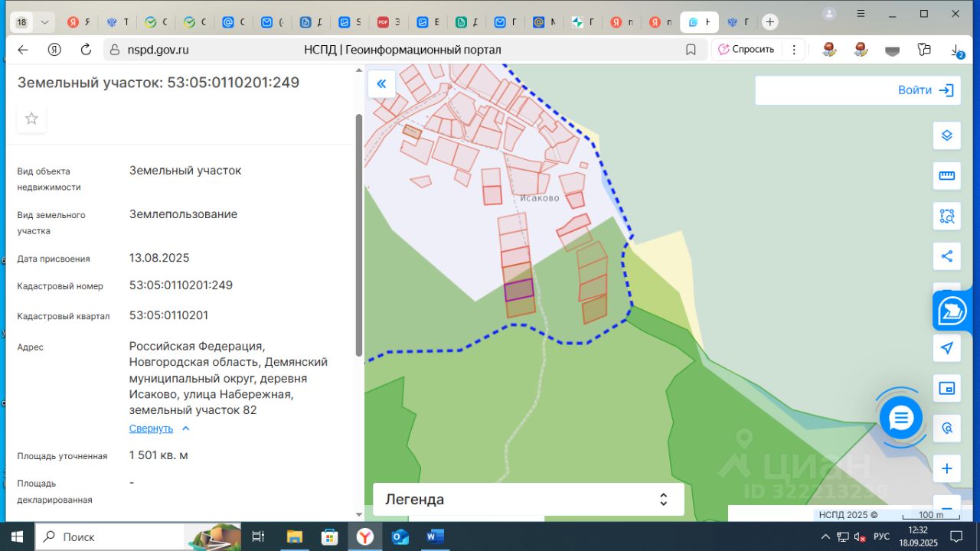
Task: Open Outlook from the taskbar
Action: click(x=400, y=536)
